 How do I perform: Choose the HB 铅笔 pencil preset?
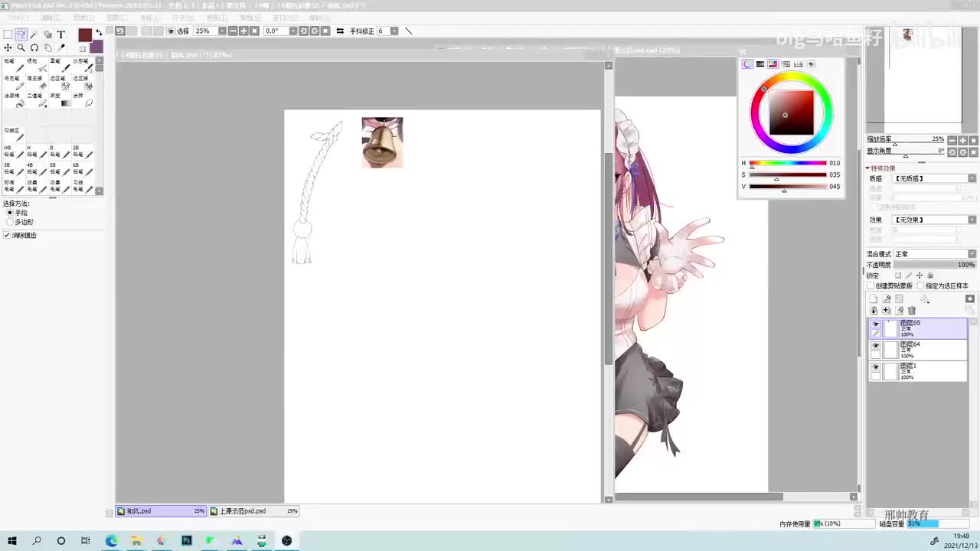point(14,152)
